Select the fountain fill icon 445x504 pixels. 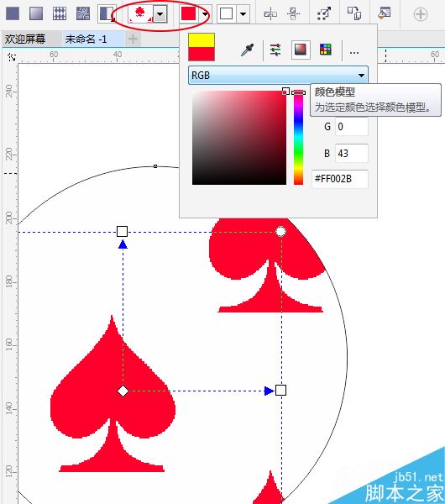tap(36, 13)
